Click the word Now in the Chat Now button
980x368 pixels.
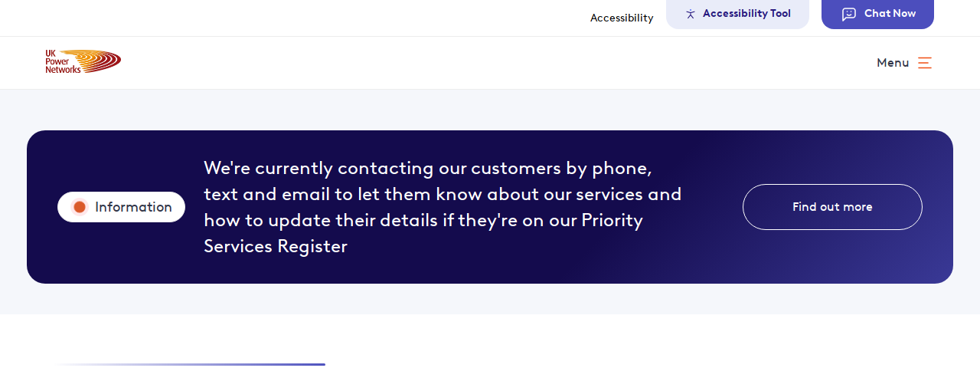click(903, 13)
